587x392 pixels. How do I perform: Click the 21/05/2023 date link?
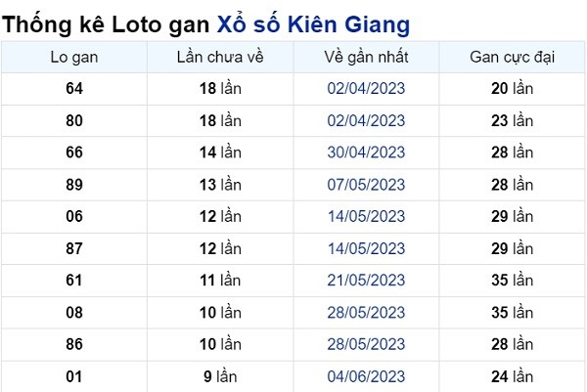pyautogui.click(x=366, y=281)
